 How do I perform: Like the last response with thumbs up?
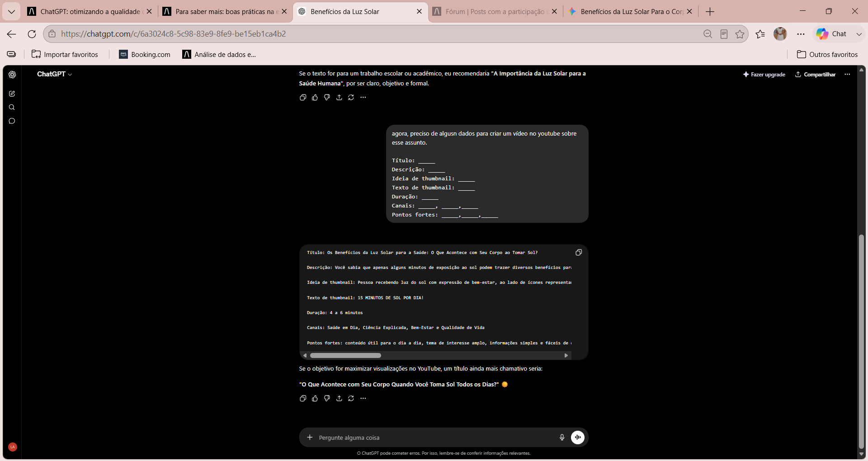pyautogui.click(x=315, y=398)
